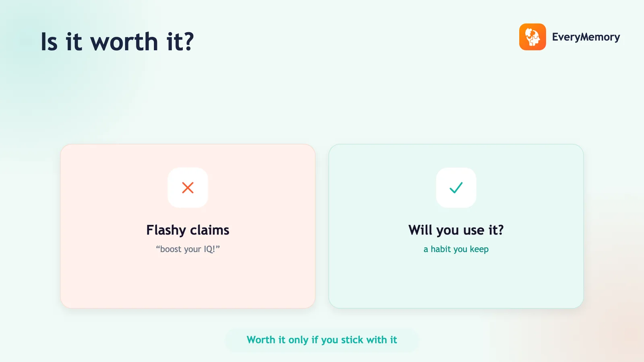Click the Flashy claims heading
Screen dimensions: 644x362
coord(188,230)
